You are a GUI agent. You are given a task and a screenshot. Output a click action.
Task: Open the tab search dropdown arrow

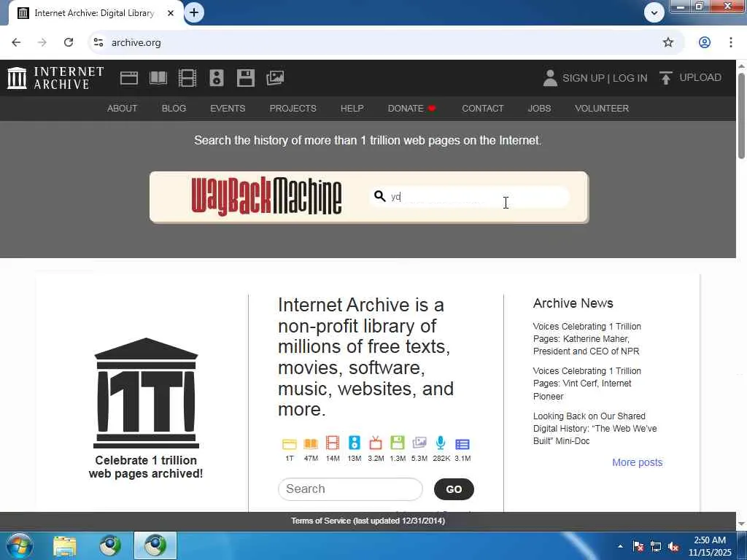point(654,13)
